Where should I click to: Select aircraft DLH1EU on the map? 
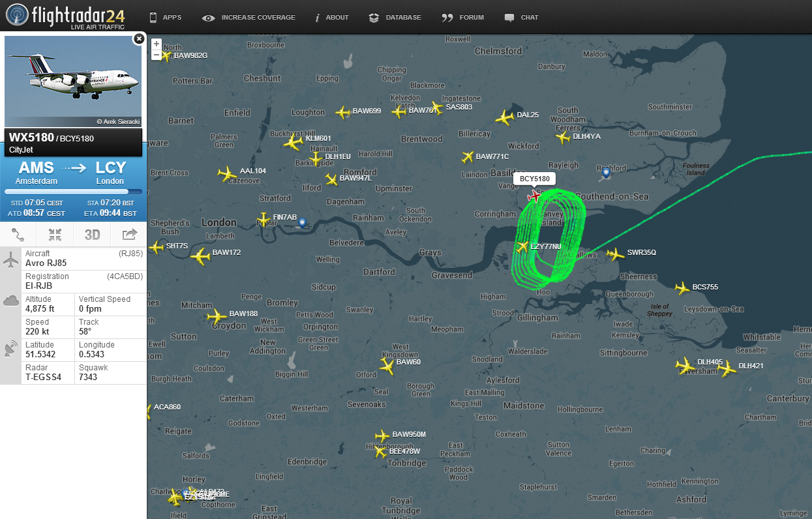(316, 158)
